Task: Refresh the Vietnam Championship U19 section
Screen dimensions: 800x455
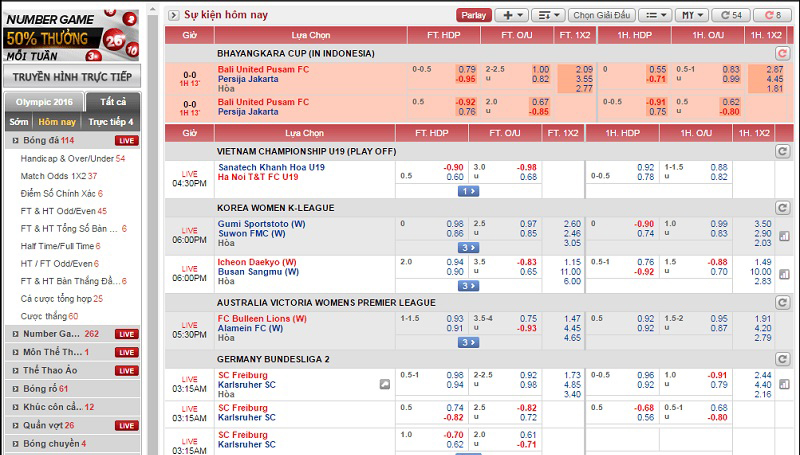Action: (x=782, y=151)
